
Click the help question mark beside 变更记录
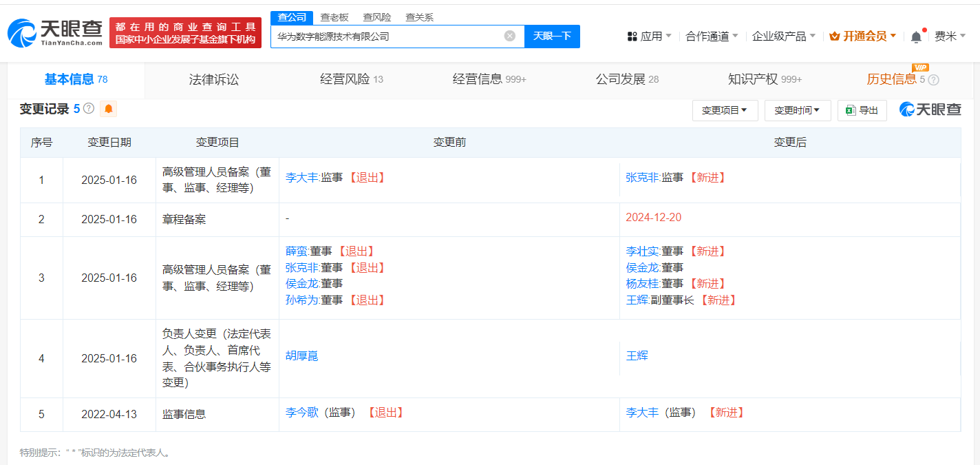tap(88, 109)
